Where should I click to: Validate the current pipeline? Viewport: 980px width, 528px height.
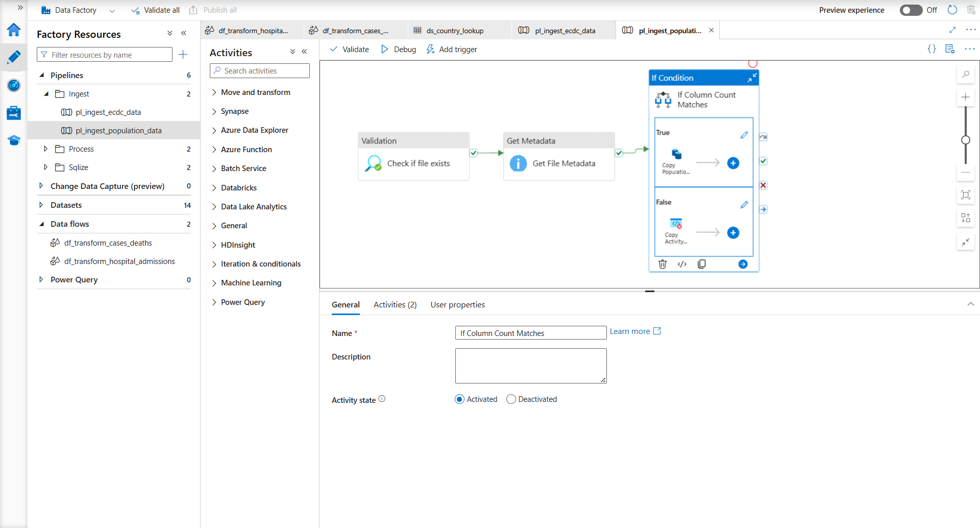350,50
